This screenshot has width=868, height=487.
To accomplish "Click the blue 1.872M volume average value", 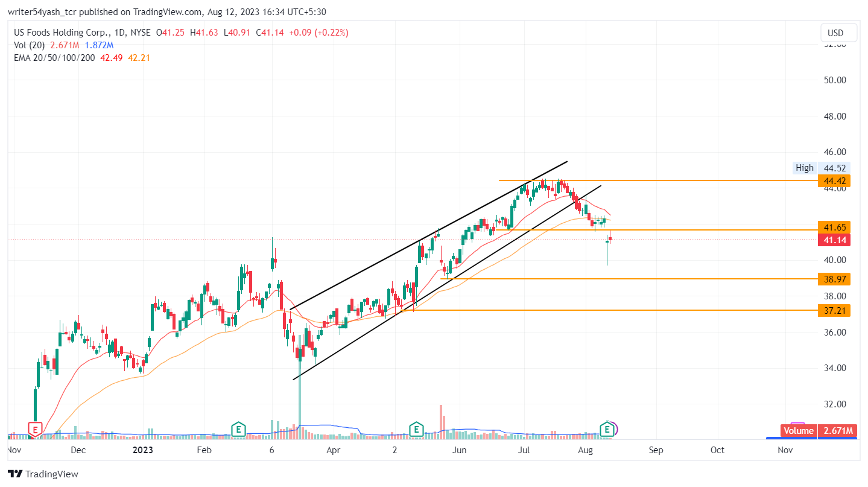I will pyautogui.click(x=98, y=45).
